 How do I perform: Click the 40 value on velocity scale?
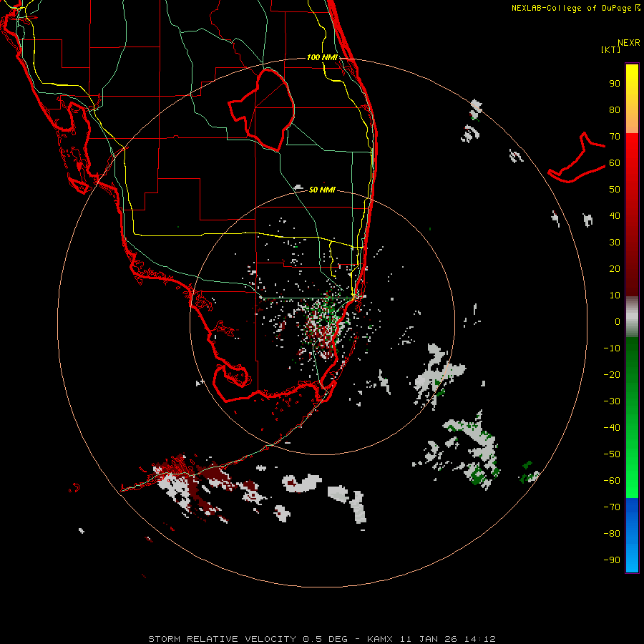click(615, 216)
